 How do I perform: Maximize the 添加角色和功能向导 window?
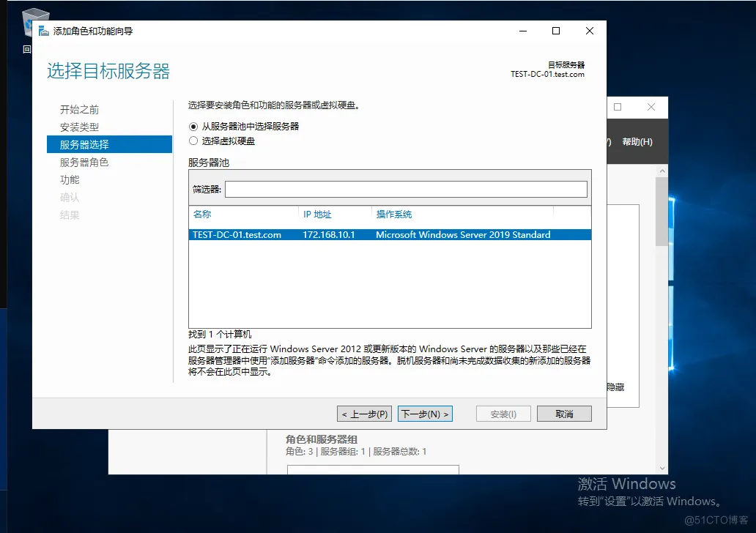pyautogui.click(x=556, y=31)
